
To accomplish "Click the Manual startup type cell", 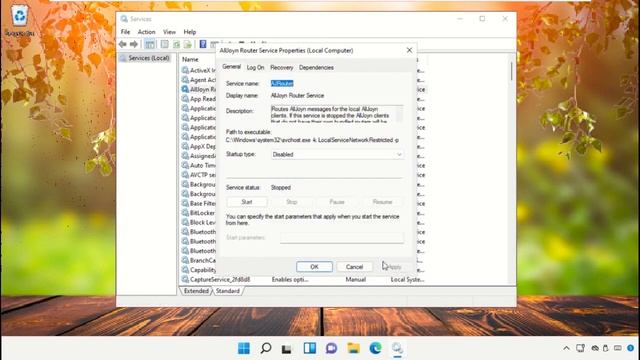I will coord(356,280).
